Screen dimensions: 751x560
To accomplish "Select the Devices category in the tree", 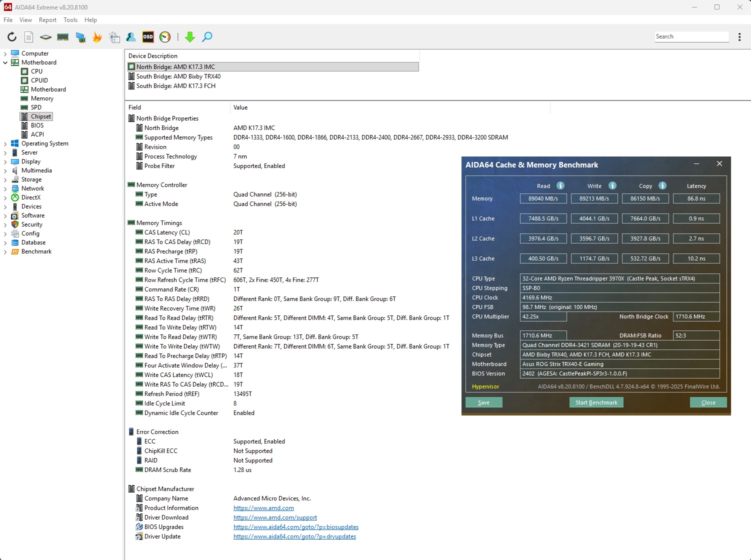I will pos(31,206).
